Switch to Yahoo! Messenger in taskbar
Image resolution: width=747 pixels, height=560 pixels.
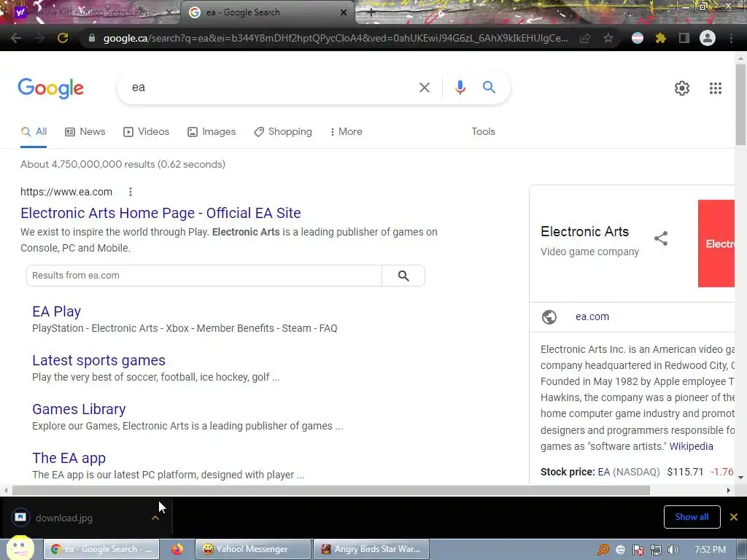(253, 549)
